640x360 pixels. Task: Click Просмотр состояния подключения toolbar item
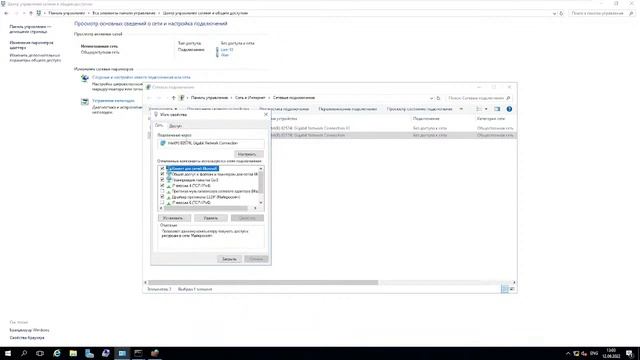420,109
